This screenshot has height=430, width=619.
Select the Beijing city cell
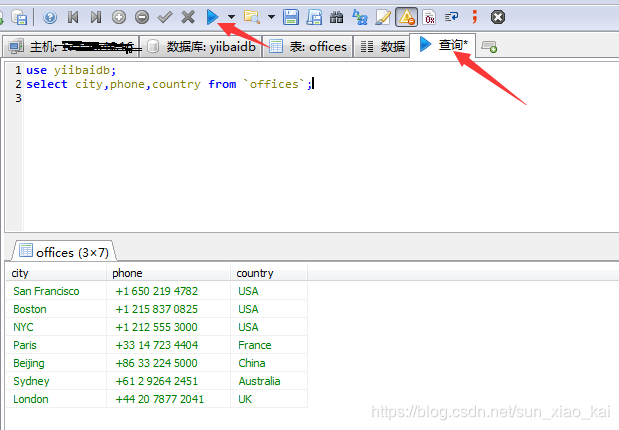point(56,363)
